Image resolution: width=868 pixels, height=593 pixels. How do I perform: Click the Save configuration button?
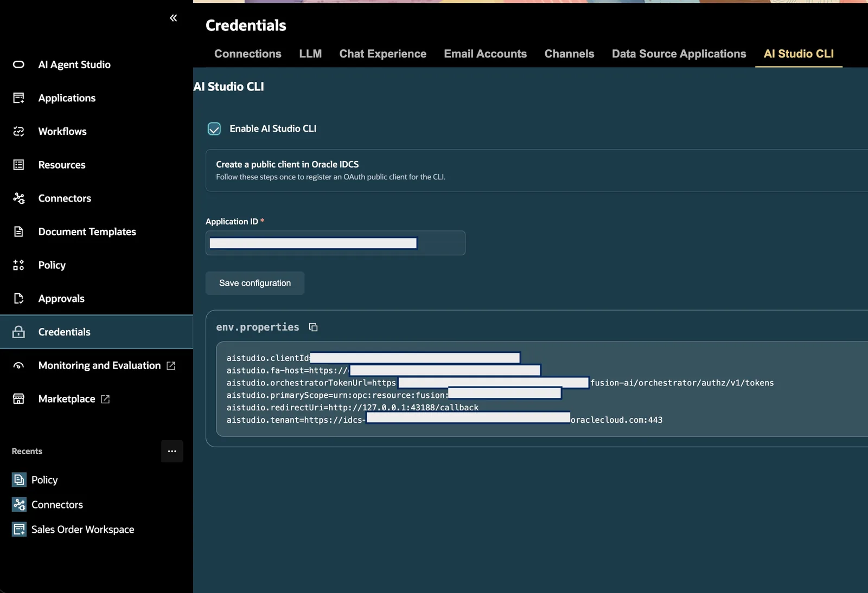[255, 283]
